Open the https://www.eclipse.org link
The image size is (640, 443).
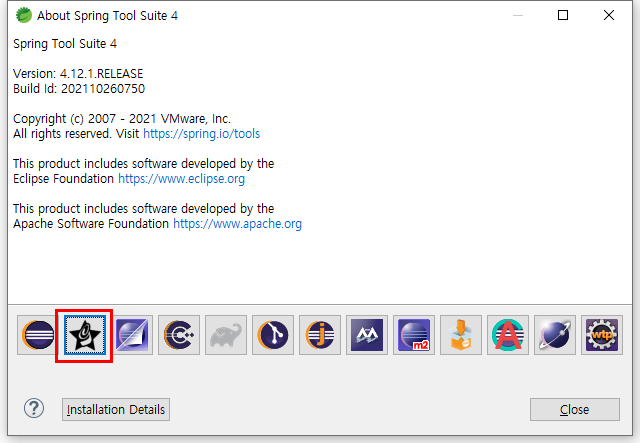pyautogui.click(x=182, y=178)
